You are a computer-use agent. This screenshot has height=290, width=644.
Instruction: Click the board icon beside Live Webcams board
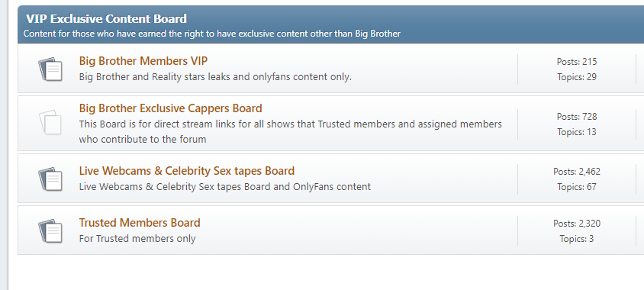[x=50, y=179]
